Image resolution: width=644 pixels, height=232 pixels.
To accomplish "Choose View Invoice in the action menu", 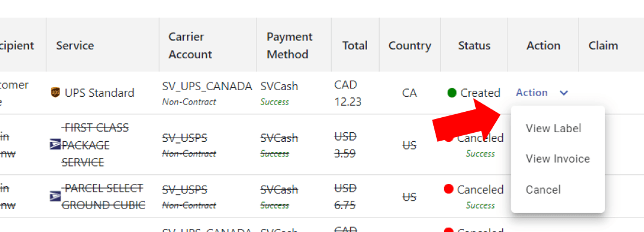I will tap(557, 159).
